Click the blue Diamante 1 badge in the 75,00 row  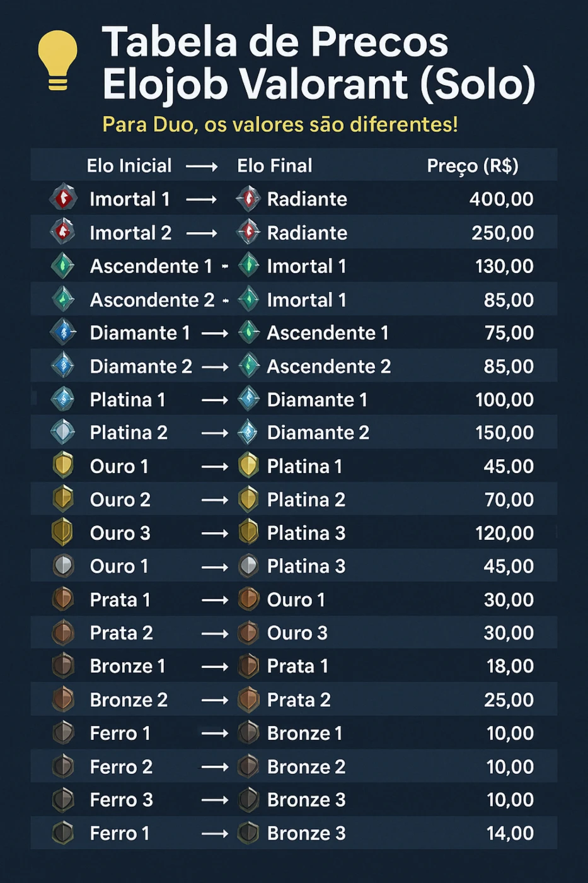tap(63, 332)
